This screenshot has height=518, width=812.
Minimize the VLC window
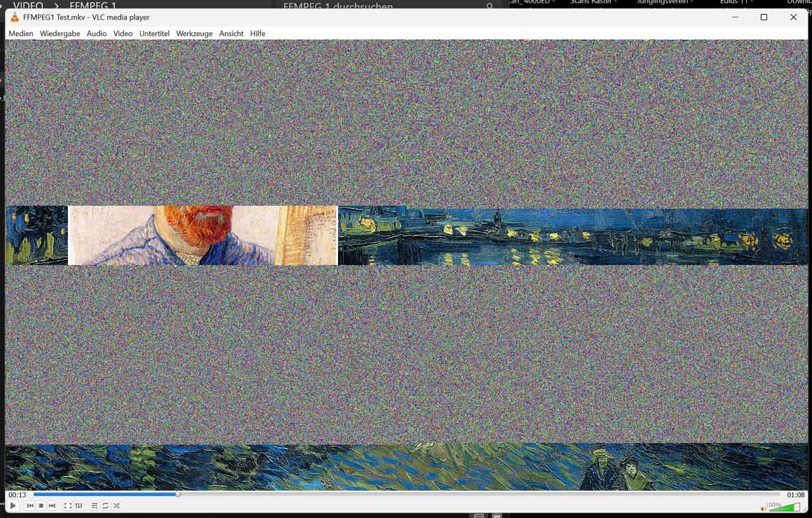point(735,17)
